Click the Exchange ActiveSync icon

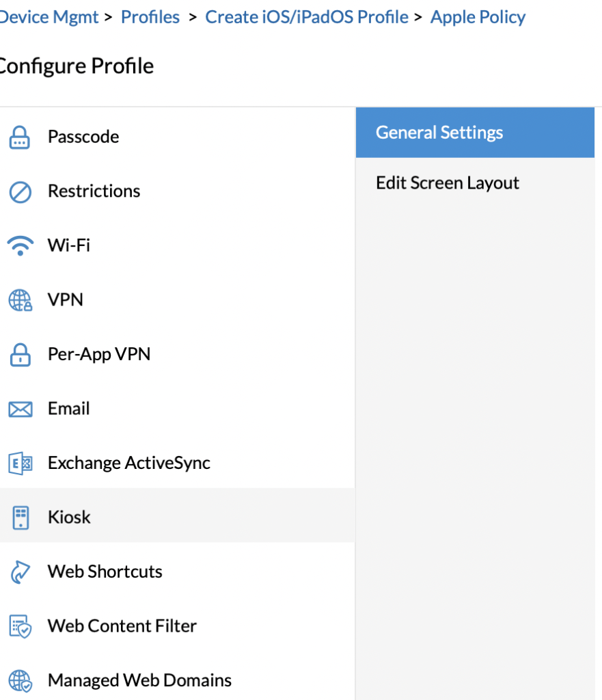(x=20, y=463)
